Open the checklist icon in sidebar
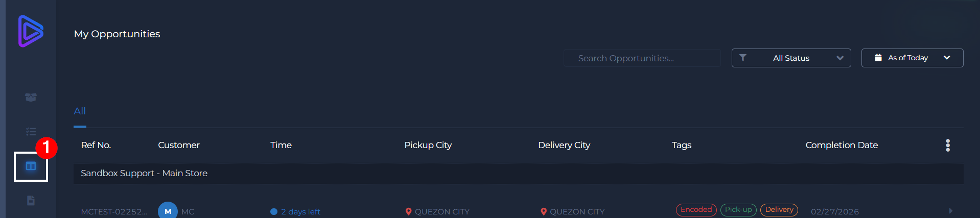The height and width of the screenshot is (218, 980). coord(31,132)
